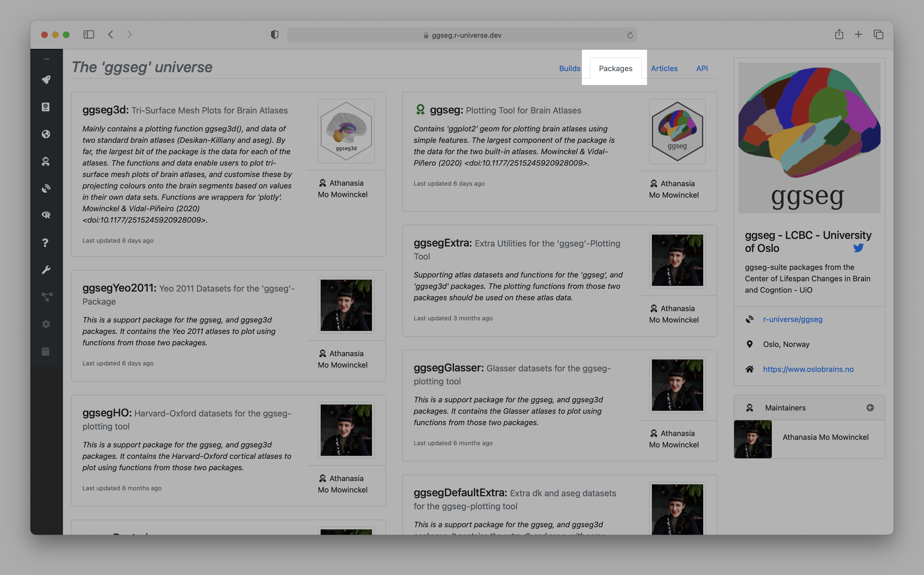The width and height of the screenshot is (924, 575).
Task: Go back with Safari back arrow
Action: [x=111, y=34]
